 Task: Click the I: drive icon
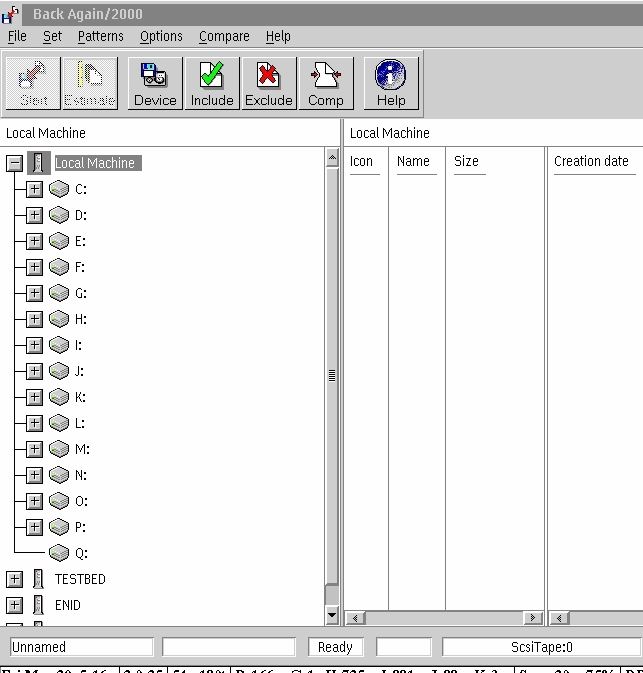coord(59,345)
